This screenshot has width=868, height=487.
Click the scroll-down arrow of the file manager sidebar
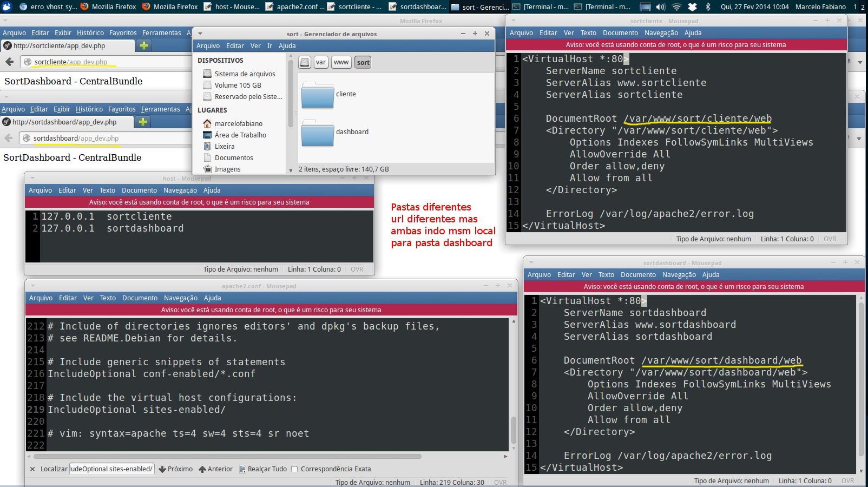291,170
